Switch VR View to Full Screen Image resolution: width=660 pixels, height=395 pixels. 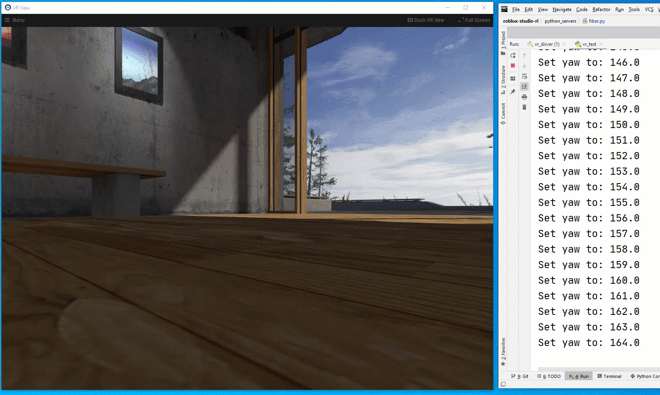(x=474, y=20)
